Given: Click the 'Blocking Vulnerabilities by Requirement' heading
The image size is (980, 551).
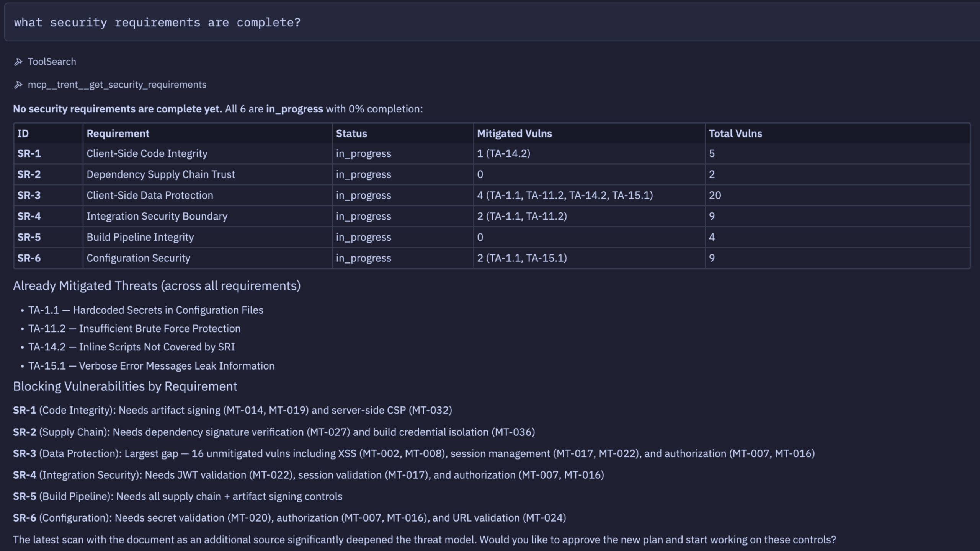Looking at the screenshot, I should pyautogui.click(x=125, y=386).
